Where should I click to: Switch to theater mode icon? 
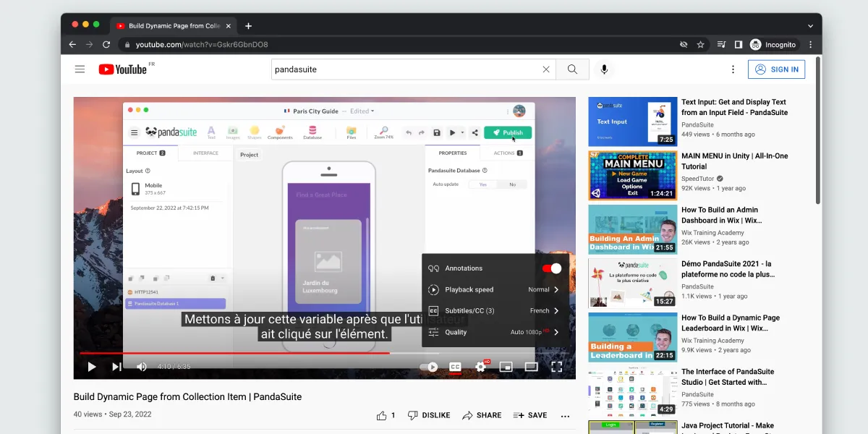click(531, 367)
